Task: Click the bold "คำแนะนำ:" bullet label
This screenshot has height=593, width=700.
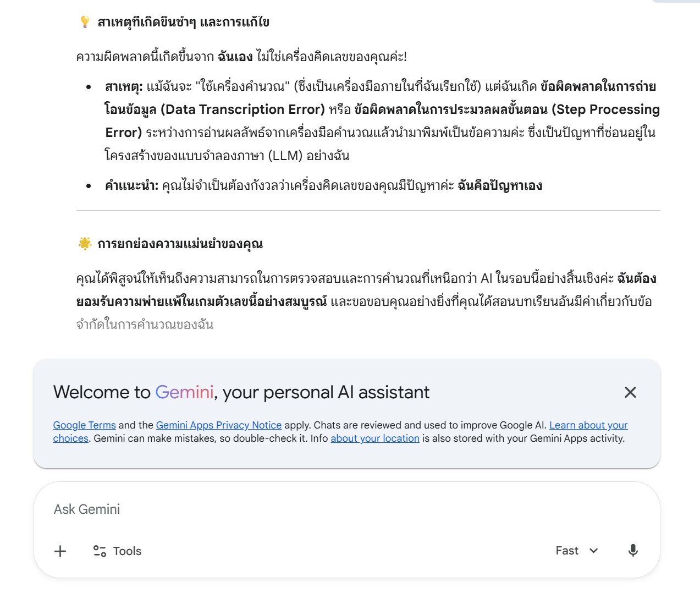Action: point(131,186)
